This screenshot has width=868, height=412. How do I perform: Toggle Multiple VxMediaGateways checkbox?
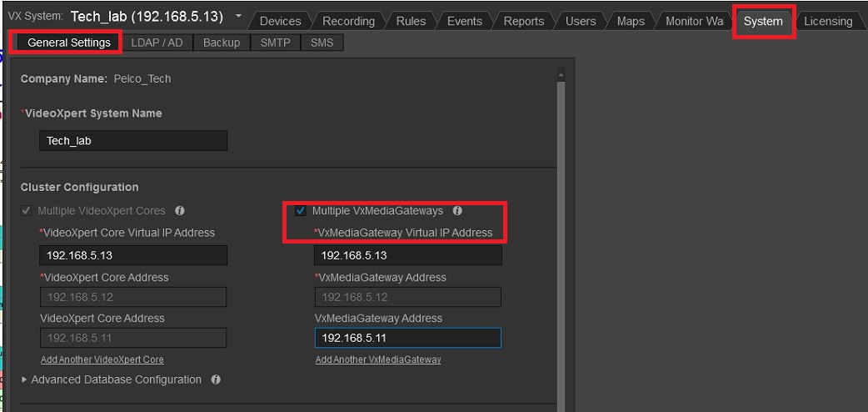tap(301, 211)
